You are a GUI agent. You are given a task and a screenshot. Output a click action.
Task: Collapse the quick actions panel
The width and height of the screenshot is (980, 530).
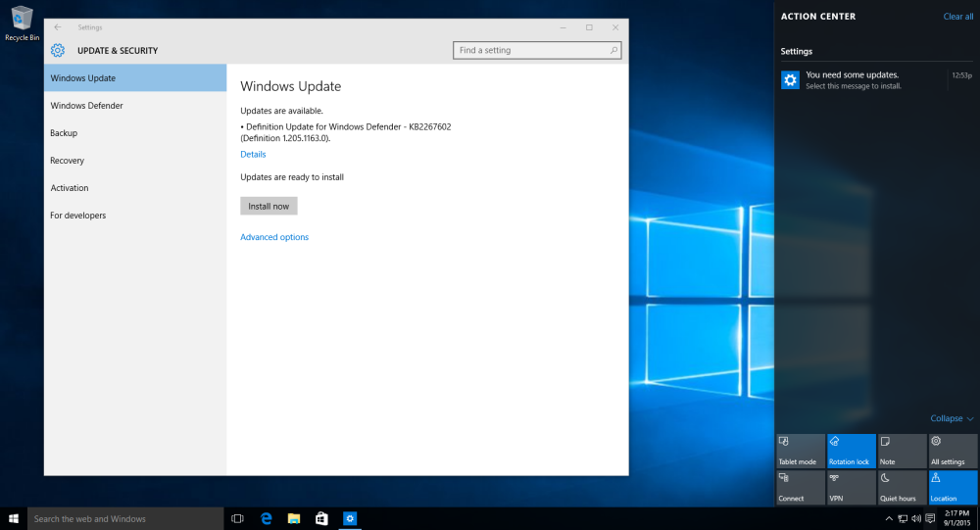pyautogui.click(x=952, y=418)
